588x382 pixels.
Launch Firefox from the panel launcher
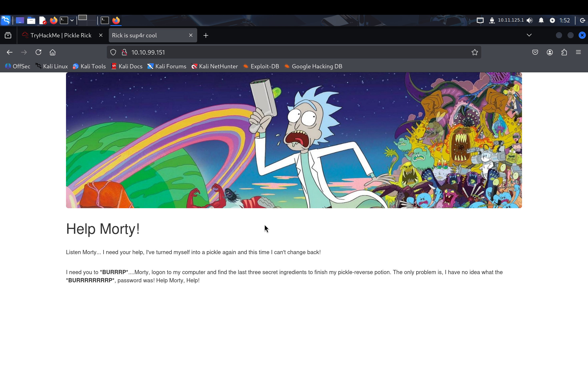point(53,20)
